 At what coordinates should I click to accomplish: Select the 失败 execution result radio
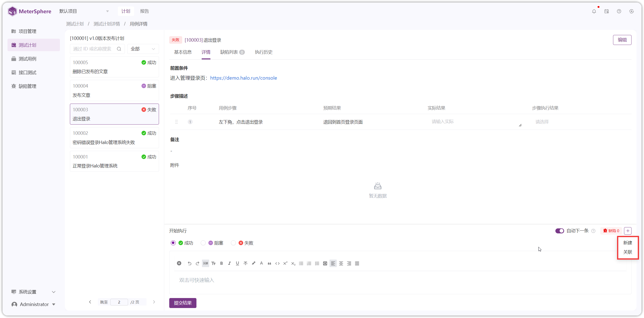coord(233,243)
